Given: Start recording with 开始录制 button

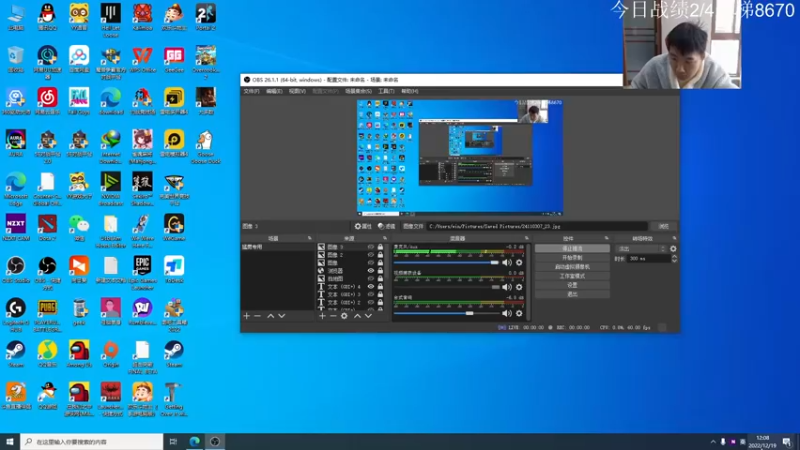Looking at the screenshot, I should pos(572,258).
